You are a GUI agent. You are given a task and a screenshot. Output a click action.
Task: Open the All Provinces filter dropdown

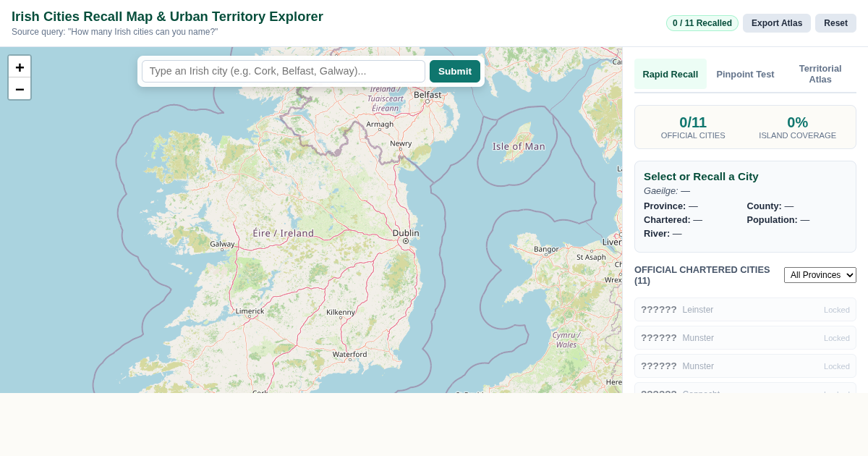tap(820, 275)
